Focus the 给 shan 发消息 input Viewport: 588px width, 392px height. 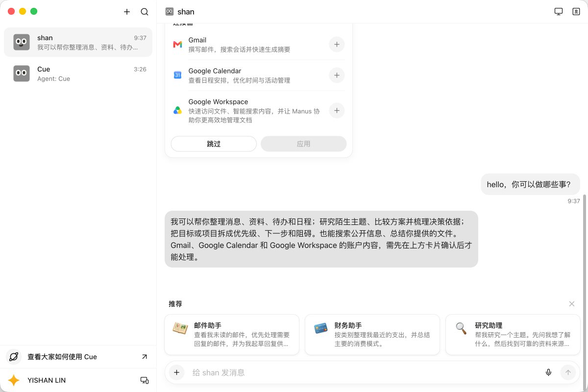click(363, 372)
